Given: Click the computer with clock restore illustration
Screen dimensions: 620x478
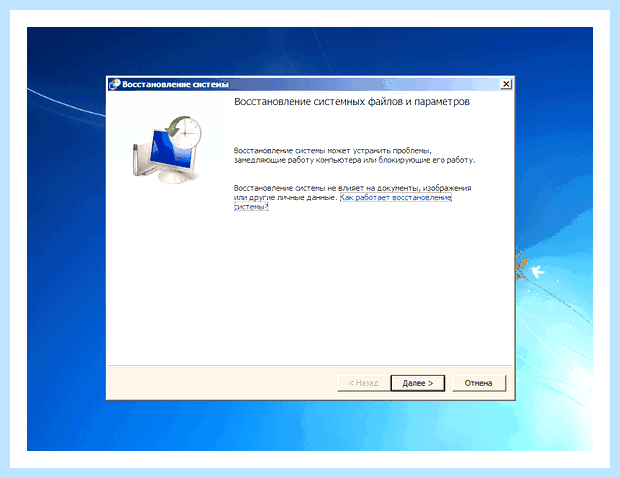Looking at the screenshot, I should click(x=167, y=149).
